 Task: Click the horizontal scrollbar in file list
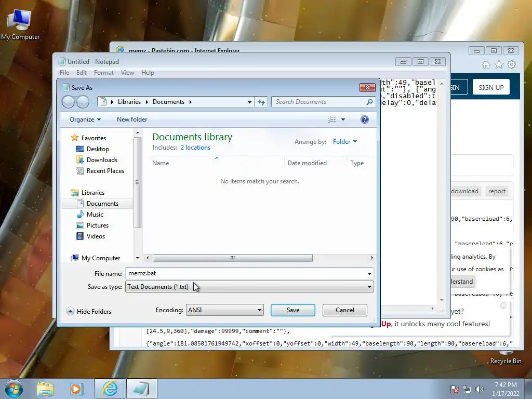coord(232,258)
